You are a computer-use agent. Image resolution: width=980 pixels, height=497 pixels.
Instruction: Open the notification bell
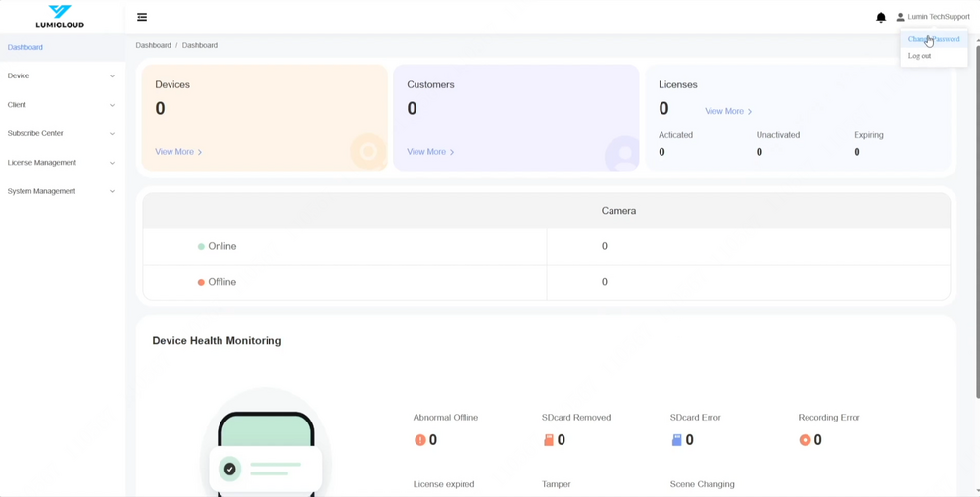pyautogui.click(x=881, y=17)
